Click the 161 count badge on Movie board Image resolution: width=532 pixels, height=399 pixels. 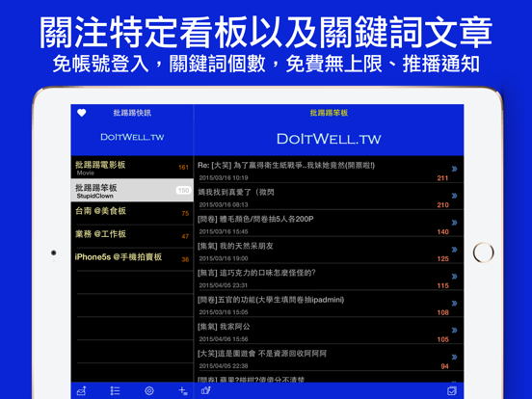(x=183, y=168)
